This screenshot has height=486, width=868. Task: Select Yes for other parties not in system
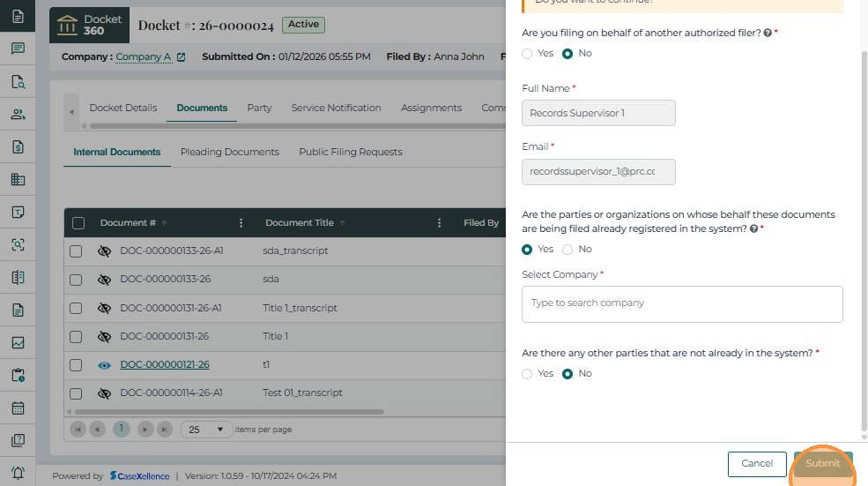(528, 374)
